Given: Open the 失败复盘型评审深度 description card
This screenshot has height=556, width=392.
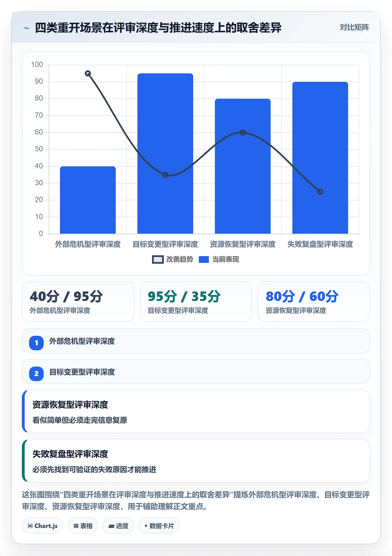Looking at the screenshot, I should (x=196, y=461).
